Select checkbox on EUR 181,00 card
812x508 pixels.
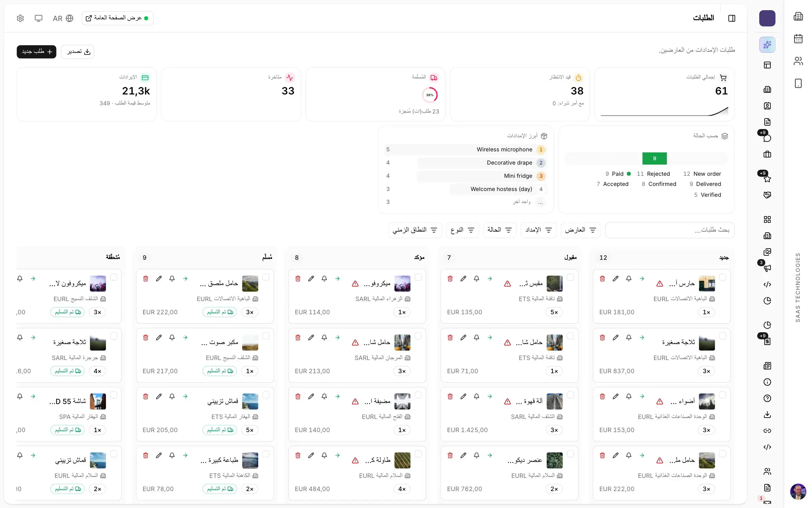click(x=723, y=277)
